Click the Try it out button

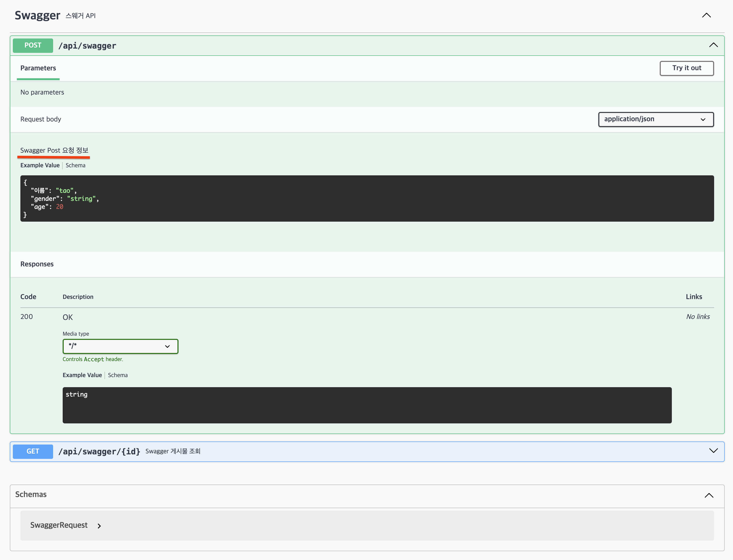[x=686, y=68]
